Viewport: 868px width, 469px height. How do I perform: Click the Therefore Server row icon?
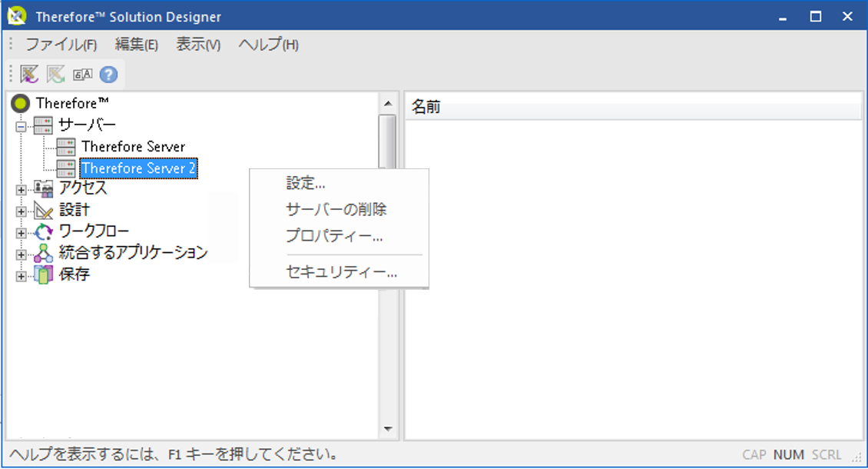point(66,147)
